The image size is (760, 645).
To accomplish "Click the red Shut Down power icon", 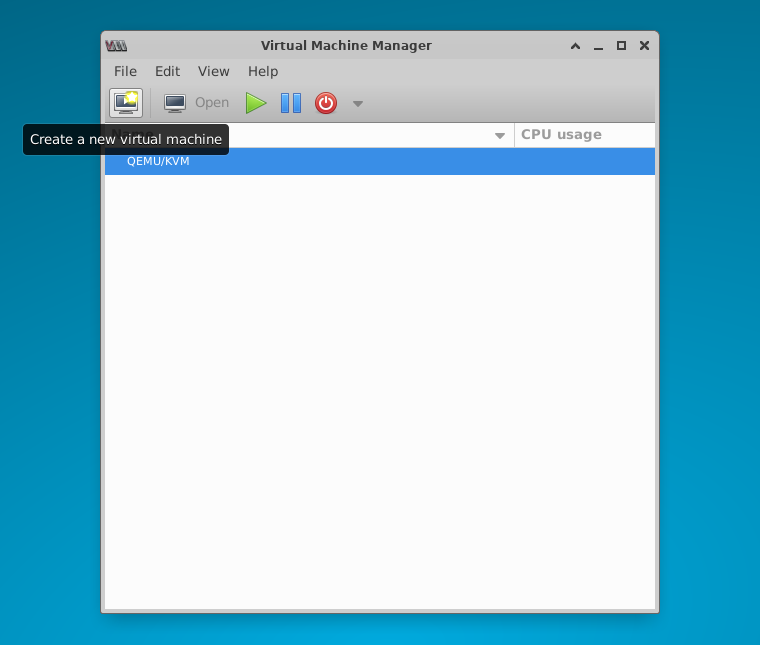I will tap(326, 103).
